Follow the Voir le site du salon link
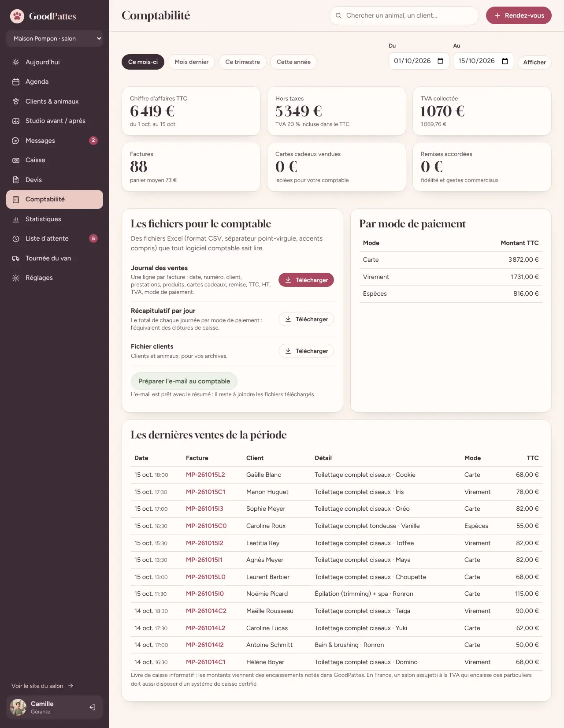 (42, 686)
